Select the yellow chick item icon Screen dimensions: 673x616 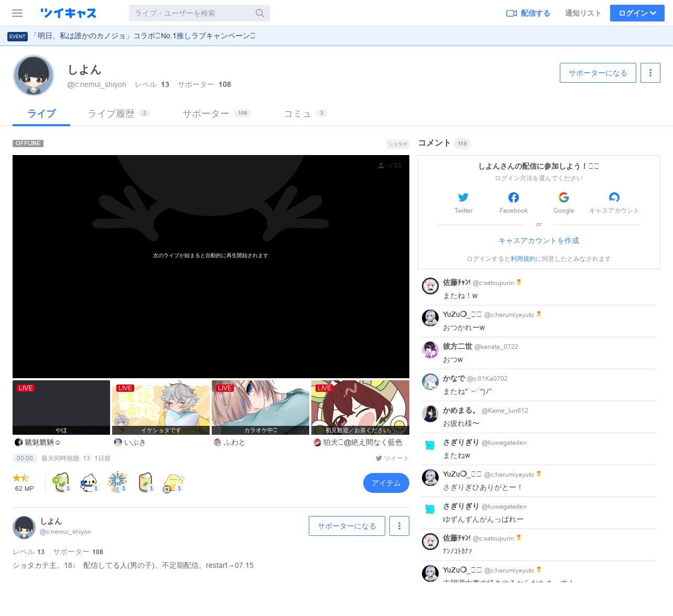(x=173, y=482)
